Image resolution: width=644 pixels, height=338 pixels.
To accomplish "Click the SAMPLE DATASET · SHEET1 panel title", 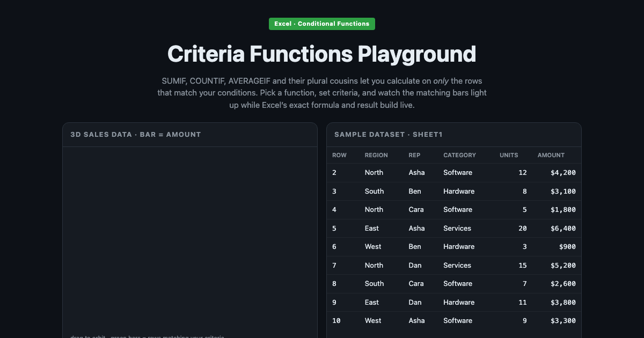I will (x=389, y=135).
